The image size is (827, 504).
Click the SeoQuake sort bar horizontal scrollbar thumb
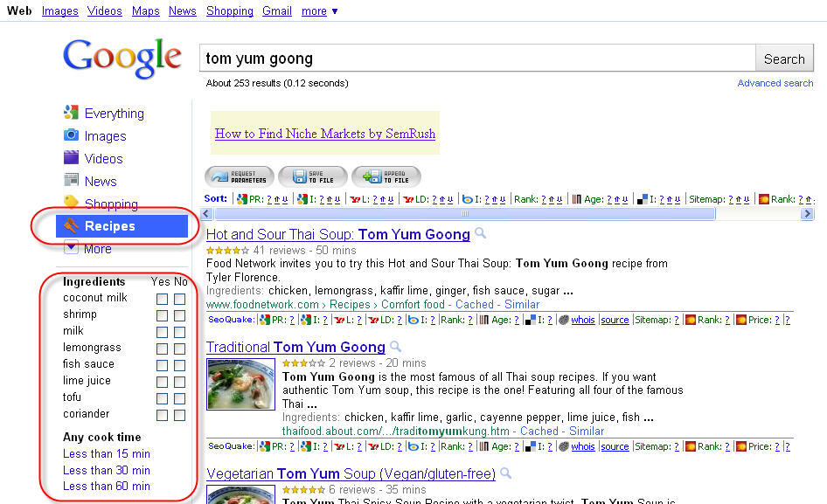coord(465,213)
